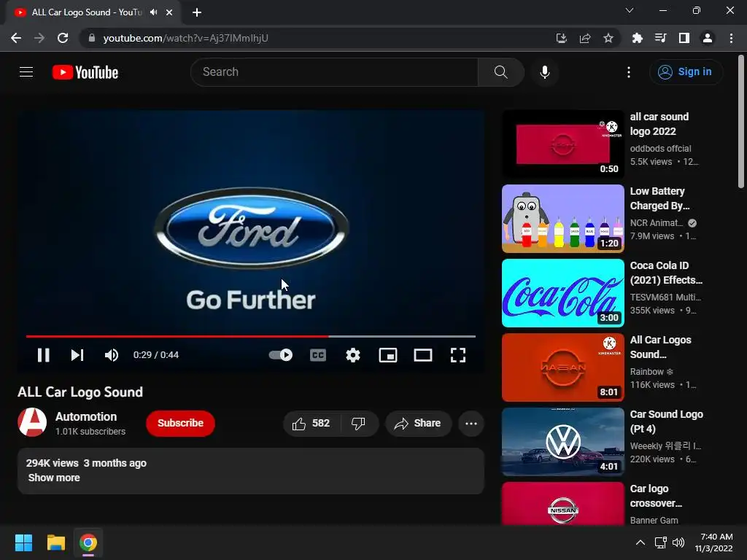Dislike the video with thumbs-down
The height and width of the screenshot is (560, 747).
[358, 424]
